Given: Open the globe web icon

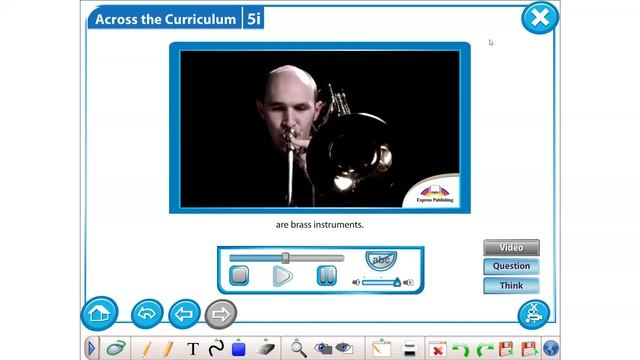Looking at the screenshot, I should [x=551, y=349].
